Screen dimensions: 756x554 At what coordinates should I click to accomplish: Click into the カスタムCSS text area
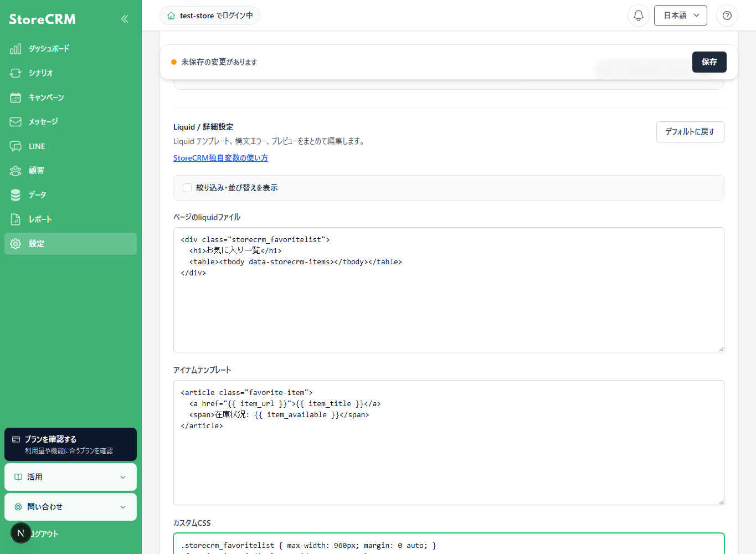449,543
